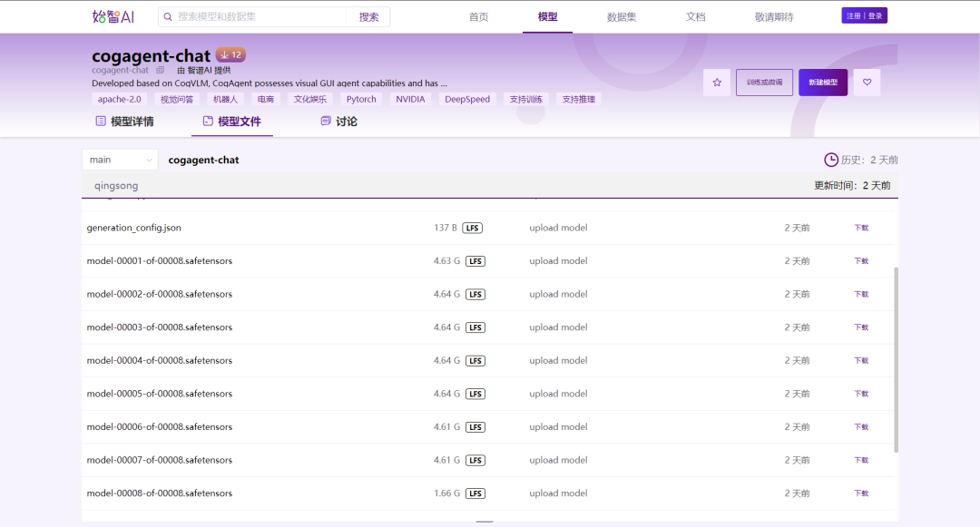Download model-00007-of-00008.safetensors
The width and height of the screenshot is (980, 527).
[861, 460]
